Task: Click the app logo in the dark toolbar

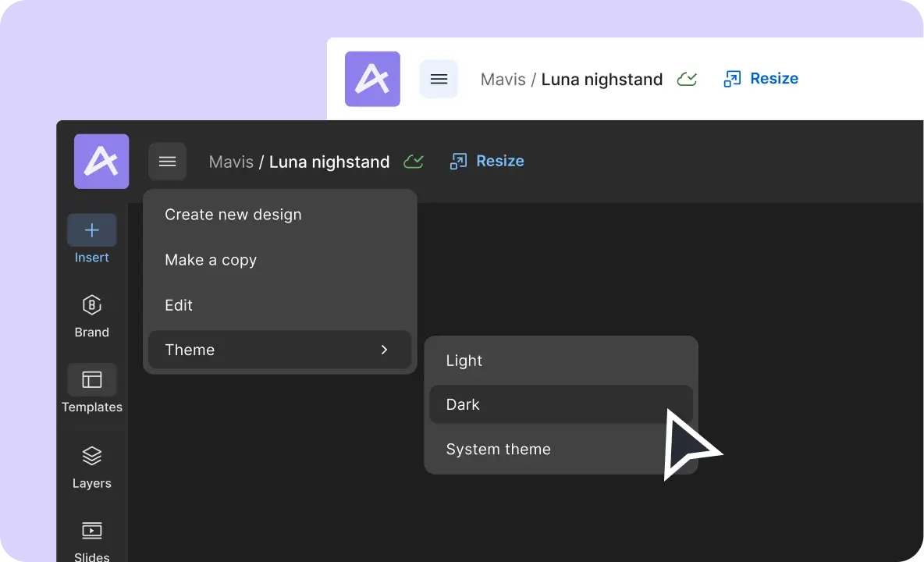Action: click(101, 161)
